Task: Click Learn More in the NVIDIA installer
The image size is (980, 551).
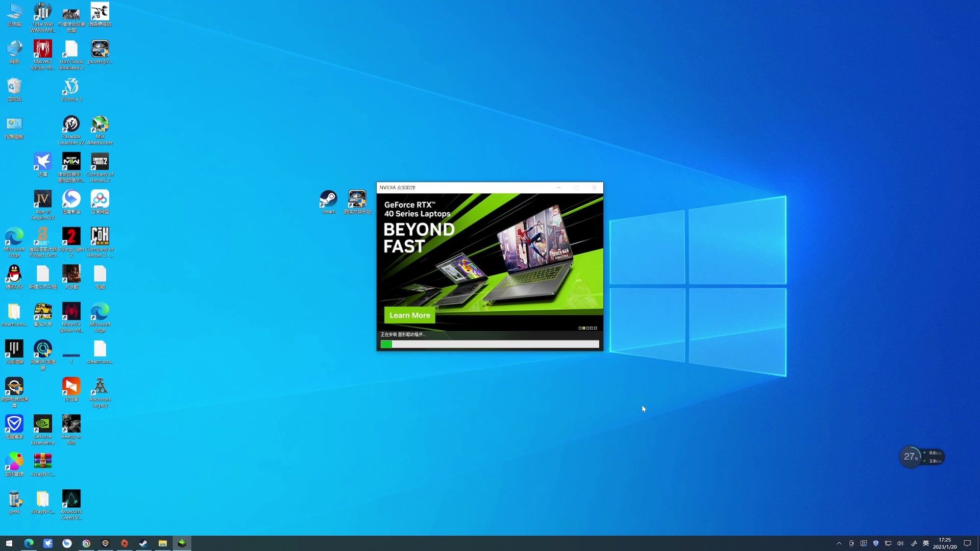Action: click(x=409, y=315)
